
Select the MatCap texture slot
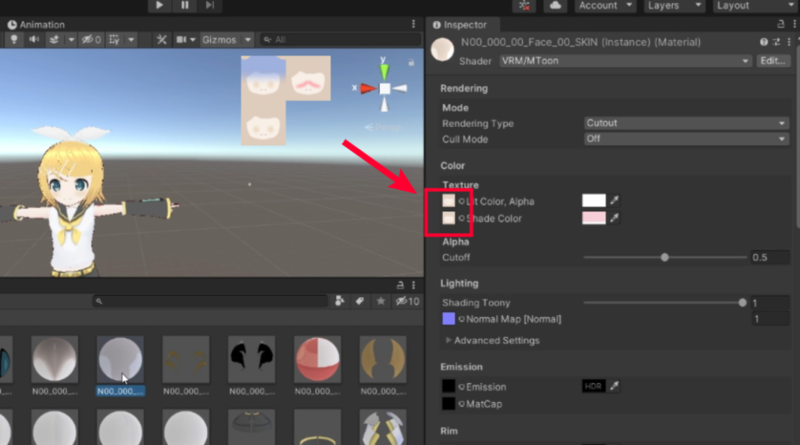point(448,404)
